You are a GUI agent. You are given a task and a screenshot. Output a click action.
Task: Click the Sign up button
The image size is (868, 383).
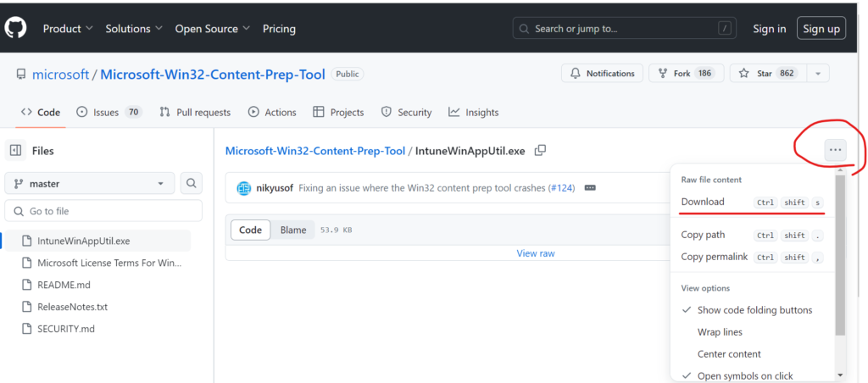coord(821,29)
